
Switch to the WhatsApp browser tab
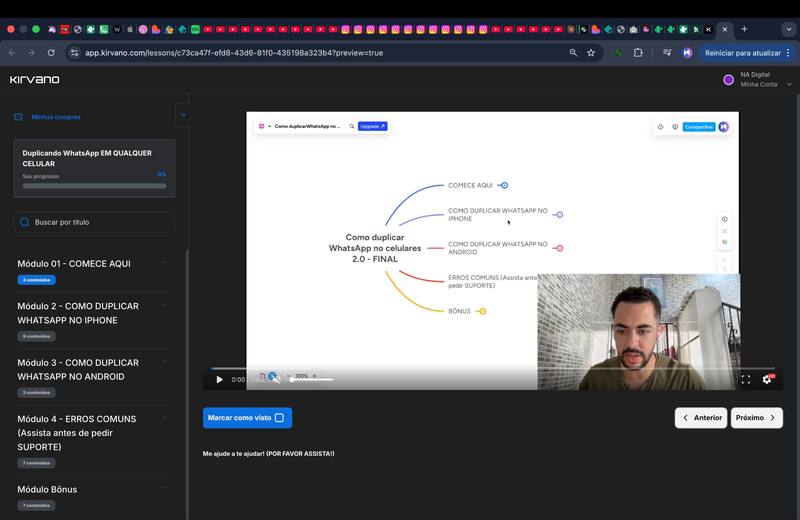(104, 30)
